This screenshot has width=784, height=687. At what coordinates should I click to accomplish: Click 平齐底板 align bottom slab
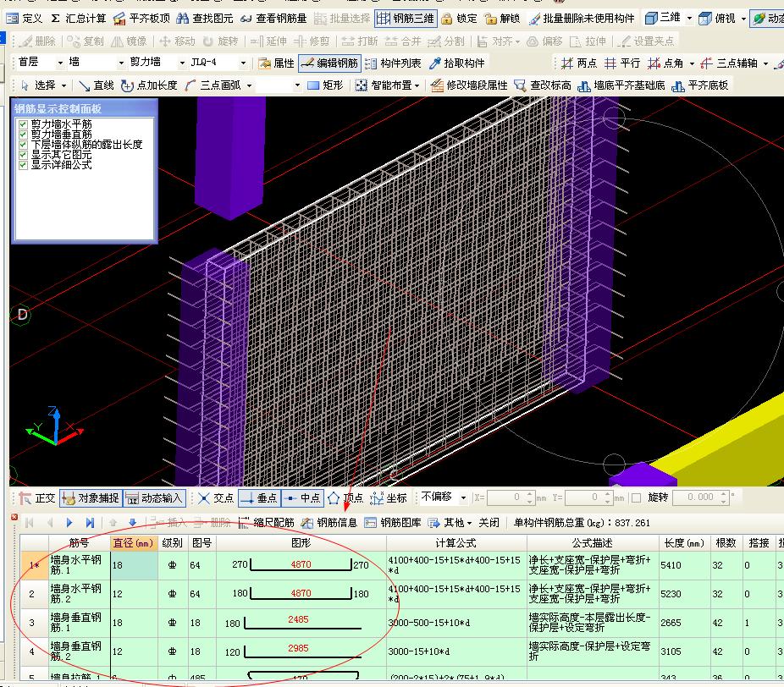click(700, 85)
